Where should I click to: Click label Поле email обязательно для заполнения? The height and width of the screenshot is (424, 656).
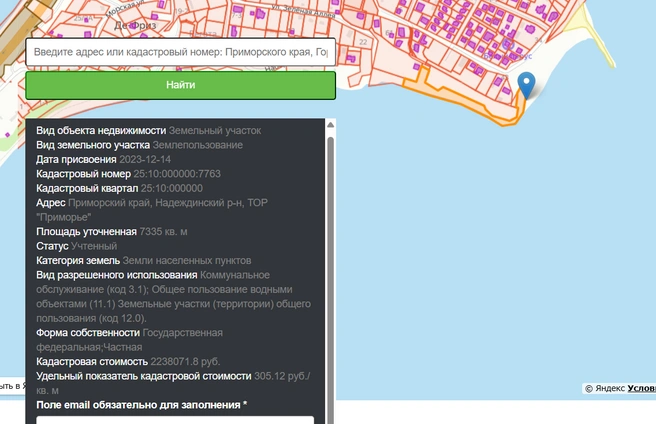coord(141,405)
